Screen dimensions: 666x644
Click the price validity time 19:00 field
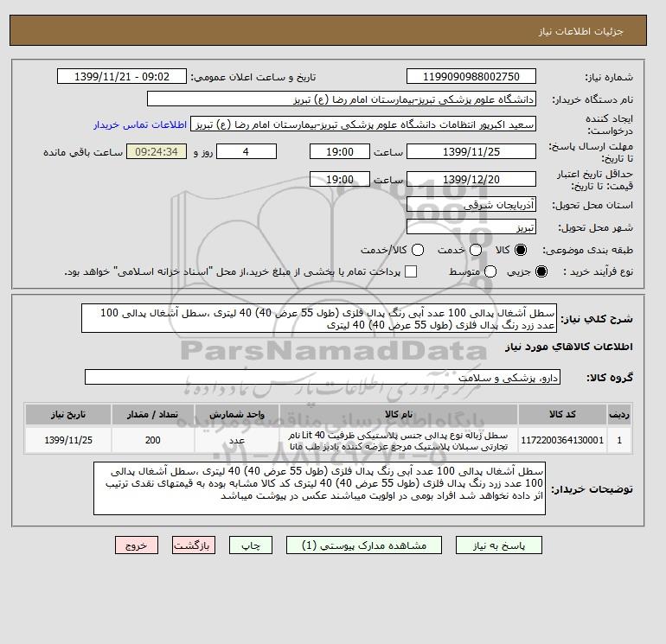click(340, 179)
